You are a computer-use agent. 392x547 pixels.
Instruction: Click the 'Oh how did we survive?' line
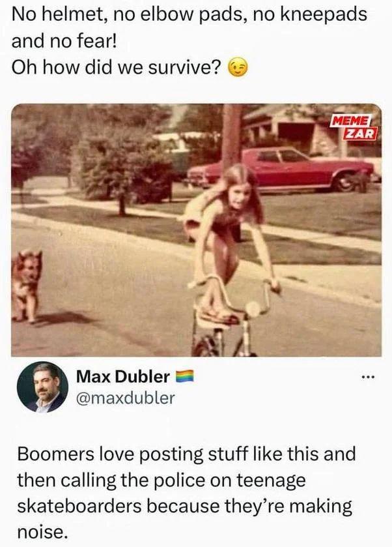pyautogui.click(x=117, y=68)
